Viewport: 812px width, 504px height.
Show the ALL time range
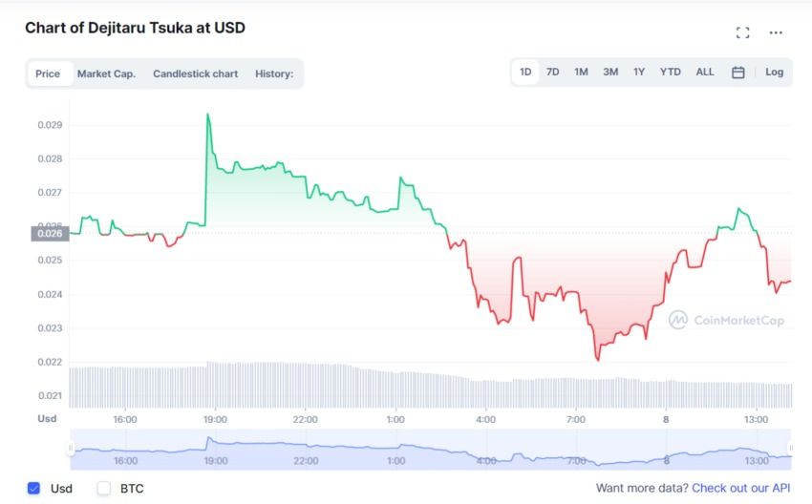point(705,73)
